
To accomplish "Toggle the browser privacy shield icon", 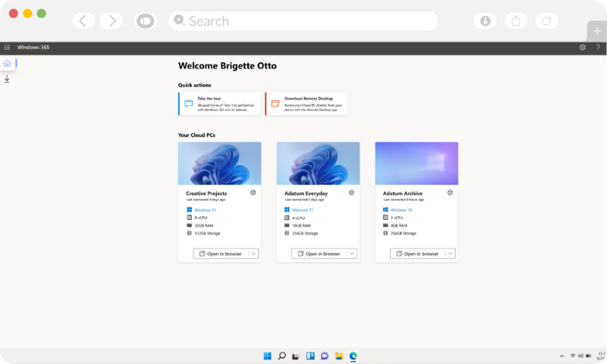I will [x=146, y=21].
